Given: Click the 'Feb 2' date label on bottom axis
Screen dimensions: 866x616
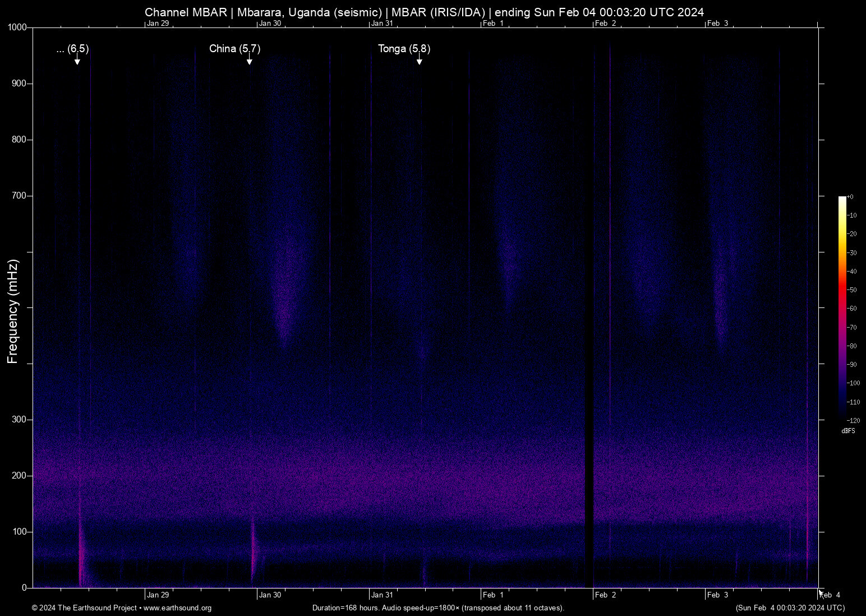Looking at the screenshot, I should (x=605, y=595).
